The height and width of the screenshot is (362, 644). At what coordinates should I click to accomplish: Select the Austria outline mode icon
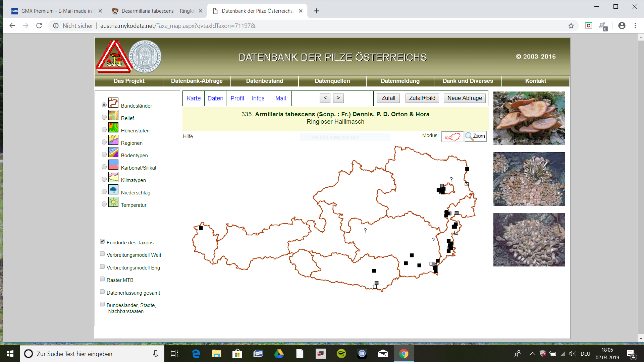(452, 136)
